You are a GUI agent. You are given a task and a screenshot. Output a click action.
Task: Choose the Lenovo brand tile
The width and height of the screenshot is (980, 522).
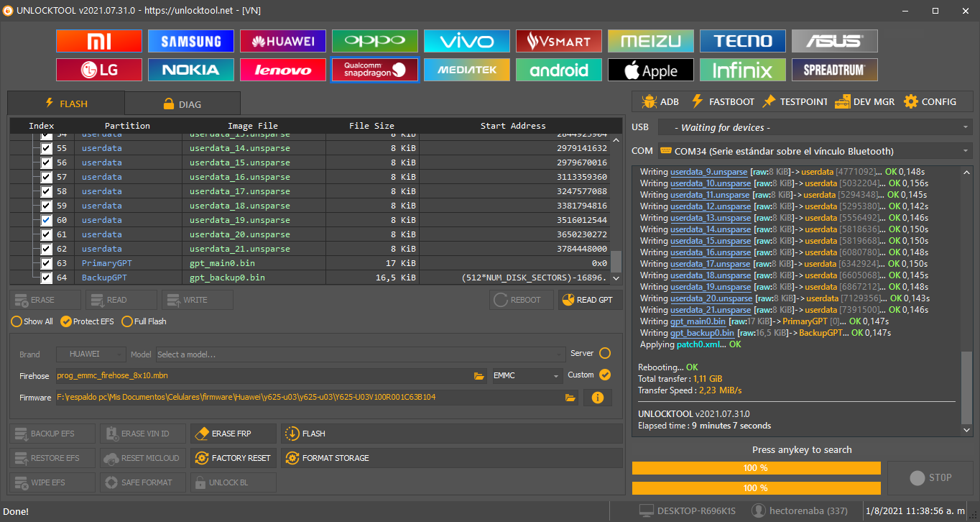point(283,70)
